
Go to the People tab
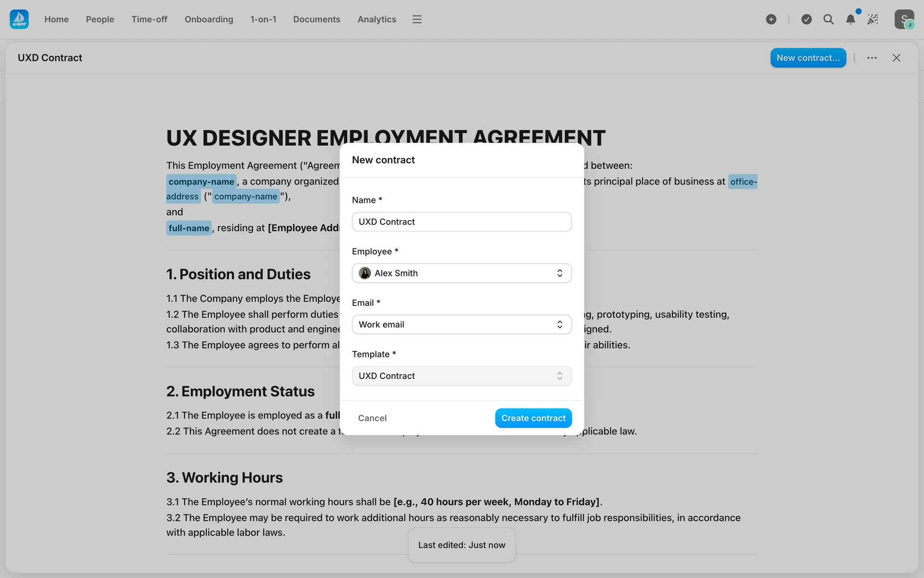(100, 19)
